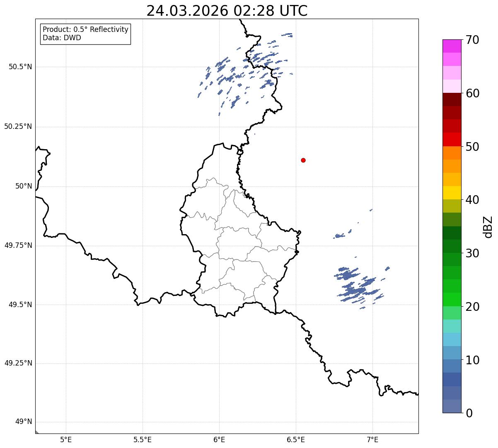Click the colorbar label 10
Screen dimensions: 498x448
point(473,360)
